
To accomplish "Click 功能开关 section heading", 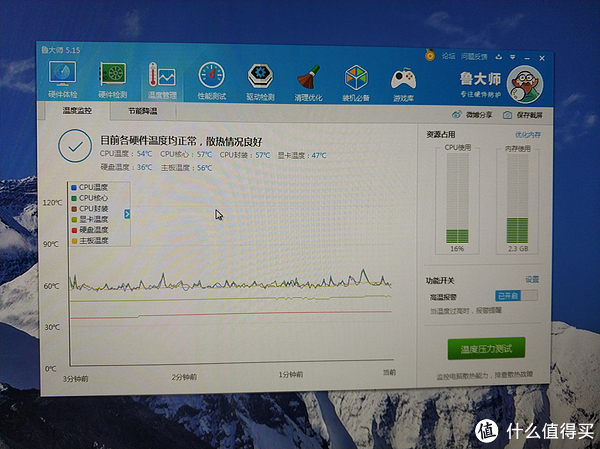I will click(440, 281).
